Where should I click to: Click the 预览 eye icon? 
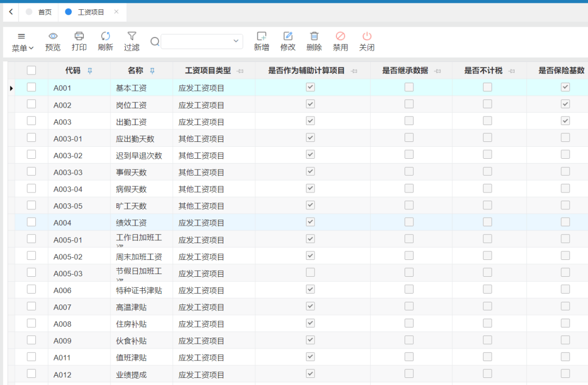click(53, 36)
